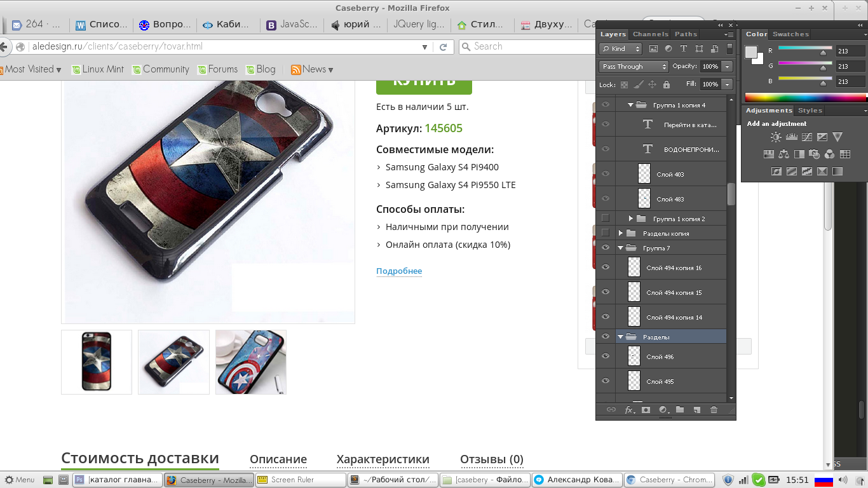Hide the Группа 1 копия 4 group
This screenshot has width=868, height=488.
606,105
